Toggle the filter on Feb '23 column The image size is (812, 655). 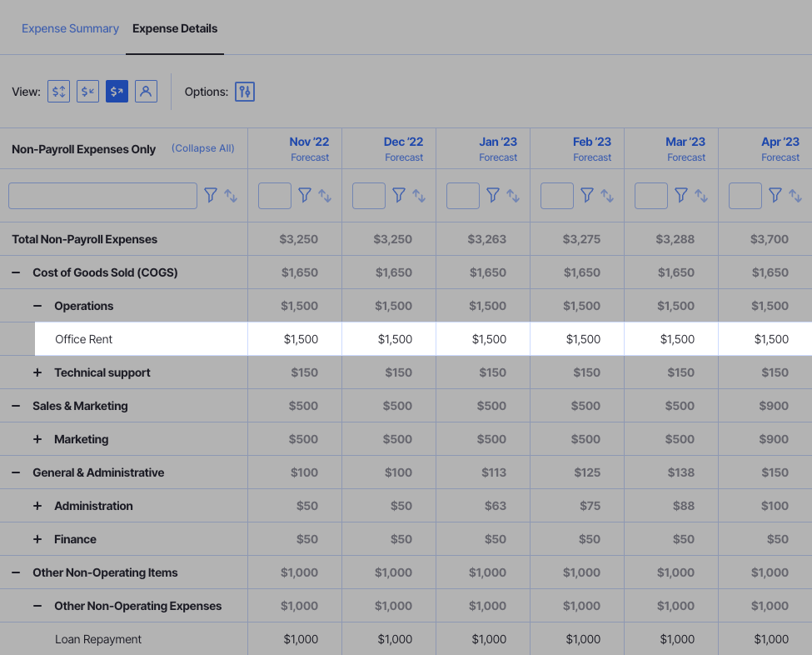[x=587, y=195]
